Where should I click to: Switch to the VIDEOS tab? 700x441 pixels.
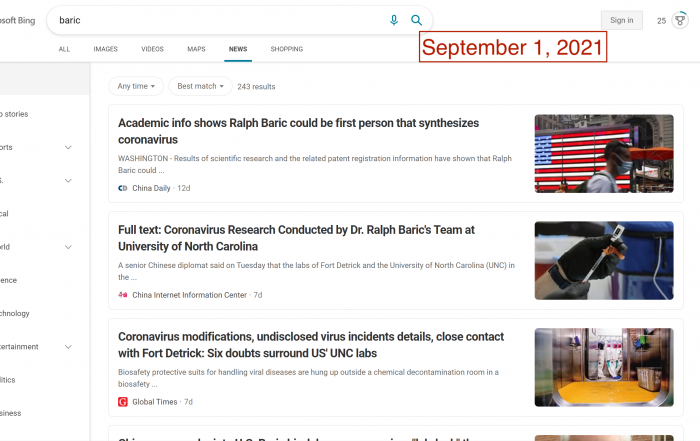[152, 49]
